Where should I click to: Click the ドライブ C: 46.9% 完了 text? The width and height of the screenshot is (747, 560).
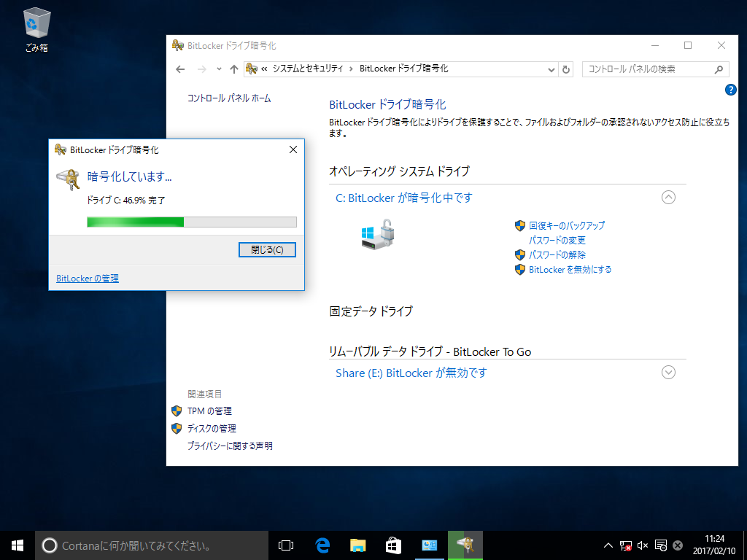tap(125, 201)
